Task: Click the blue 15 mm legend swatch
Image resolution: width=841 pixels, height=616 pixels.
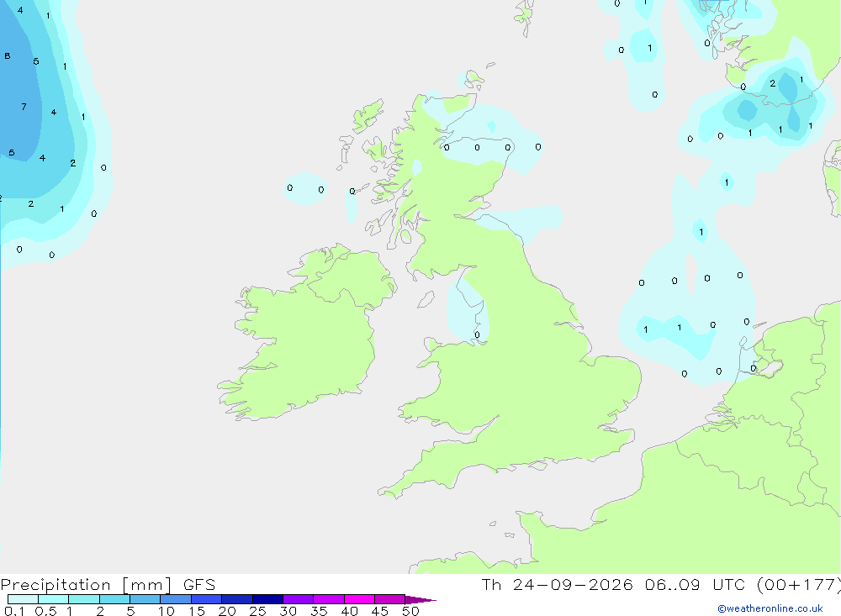Action: click(x=207, y=599)
